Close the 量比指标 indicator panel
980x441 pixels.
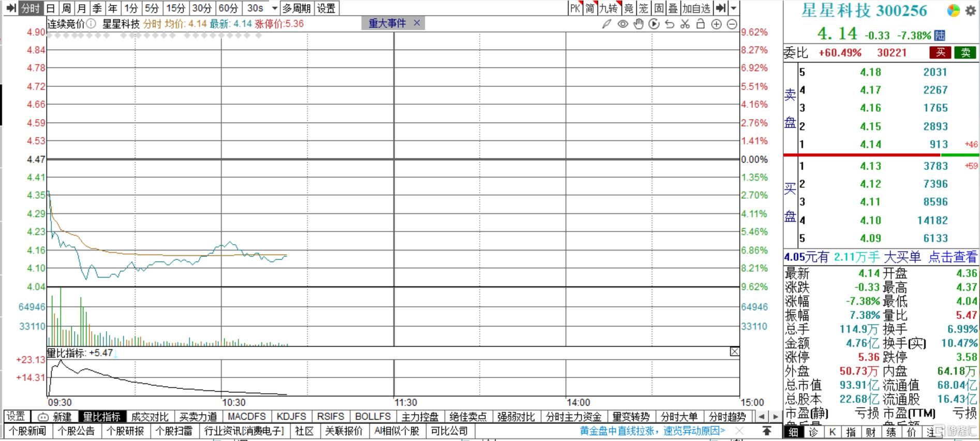coord(735,352)
